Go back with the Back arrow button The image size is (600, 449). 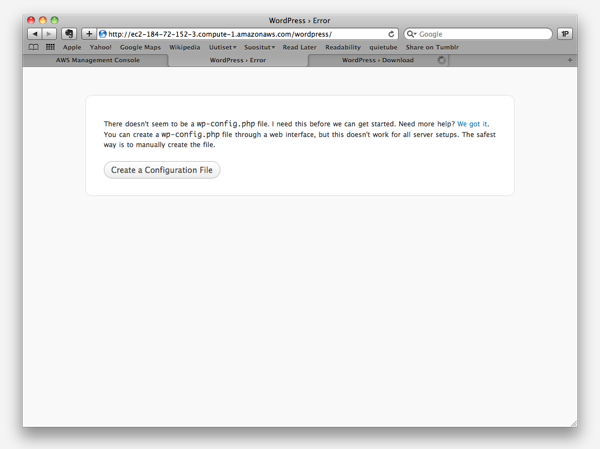pyautogui.click(x=35, y=34)
